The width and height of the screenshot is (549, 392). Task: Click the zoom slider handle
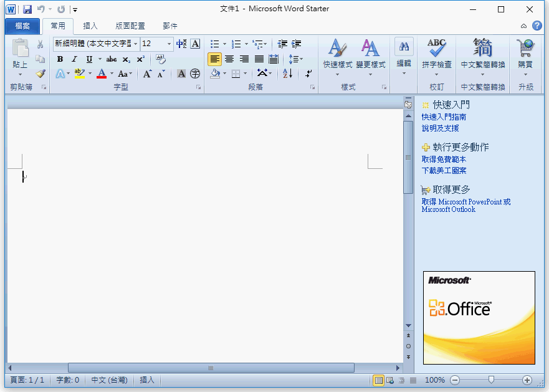click(491, 380)
